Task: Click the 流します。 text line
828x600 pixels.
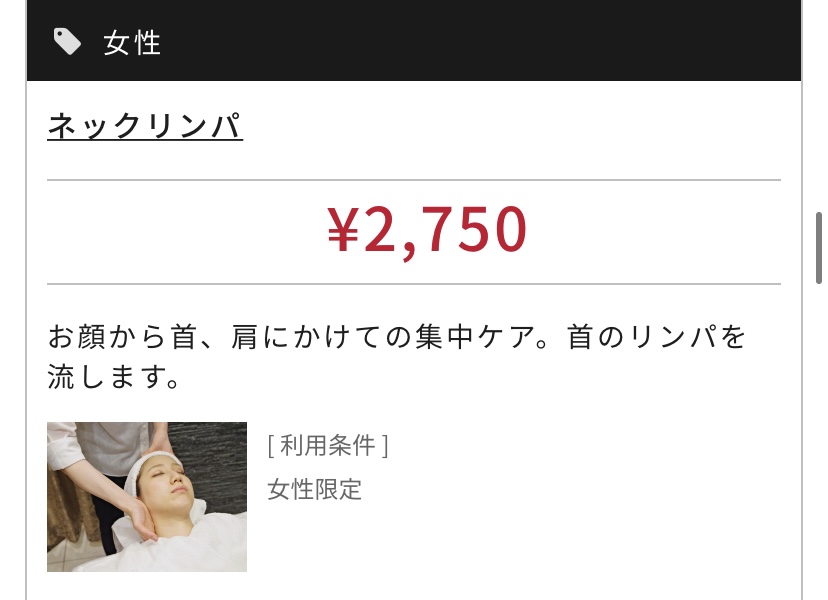Action: click(x=114, y=377)
